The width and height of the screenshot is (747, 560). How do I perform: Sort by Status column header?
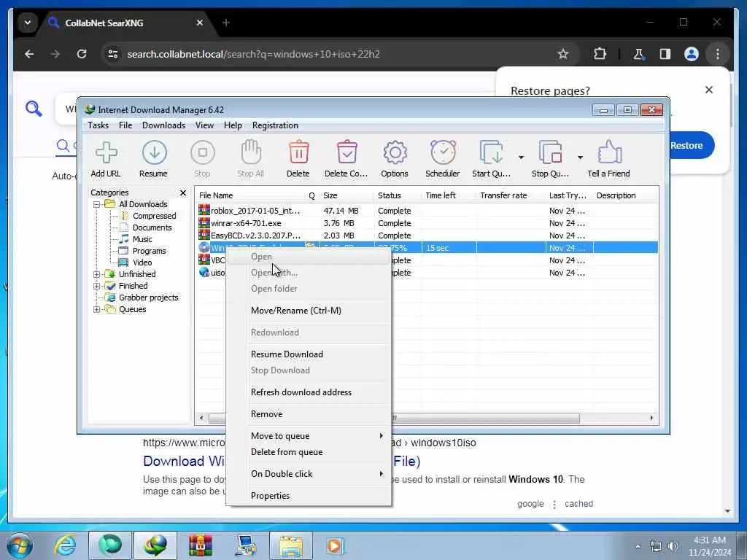click(398, 195)
